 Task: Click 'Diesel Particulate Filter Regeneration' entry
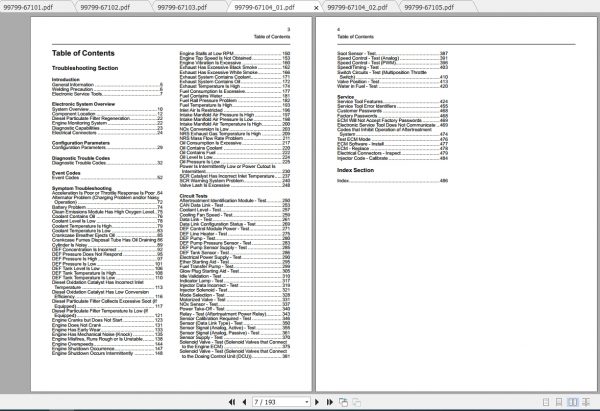click(107, 118)
